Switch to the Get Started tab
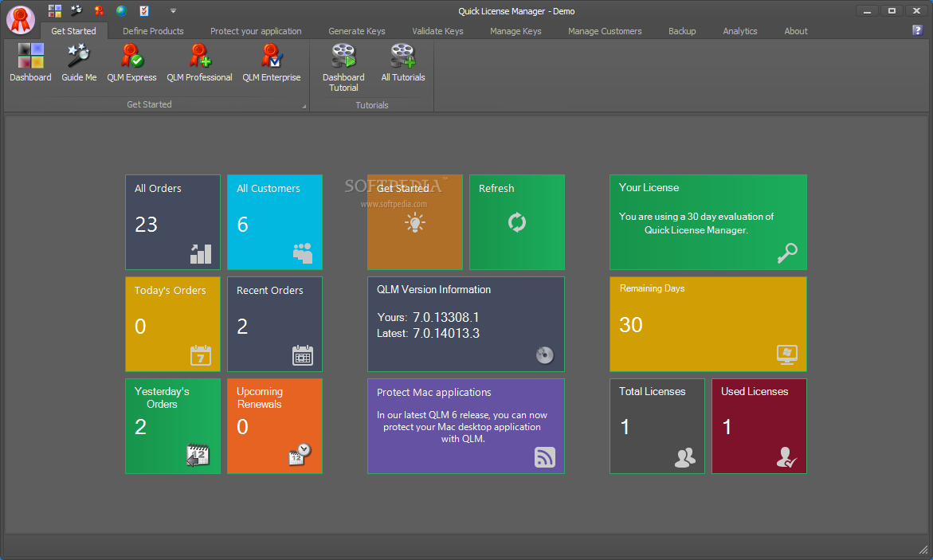Image resolution: width=933 pixels, height=560 pixels. 73,31
